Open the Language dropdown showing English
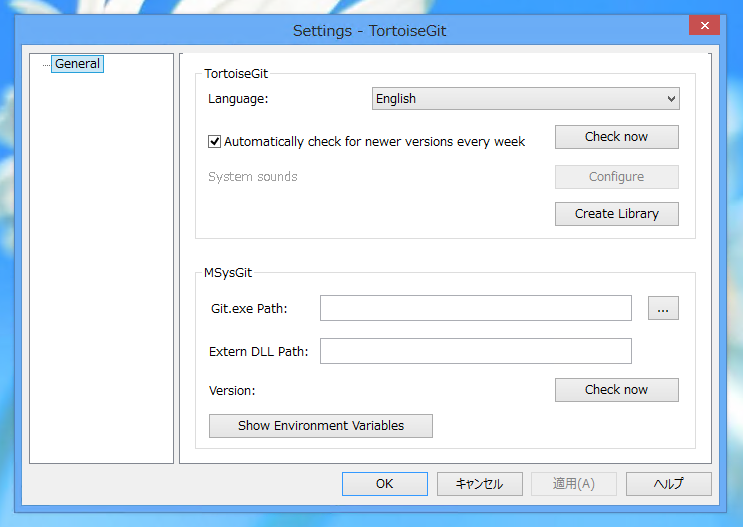743x527 pixels. [x=526, y=99]
